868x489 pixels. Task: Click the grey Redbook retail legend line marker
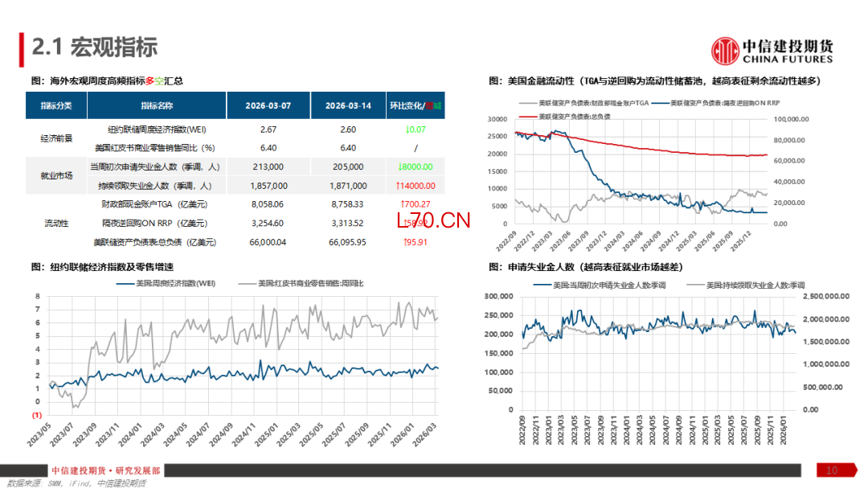click(x=248, y=284)
